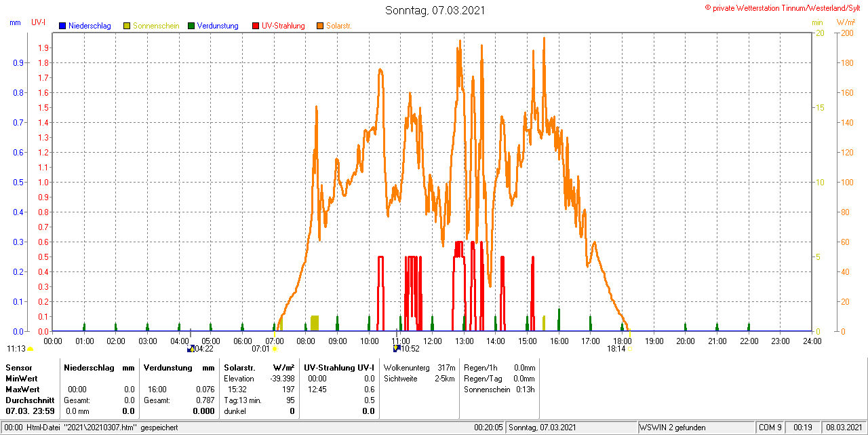Viewport: 868px width, 435px height.
Task: Click the Sichtweite 2-5km entry
Action: tap(419, 379)
